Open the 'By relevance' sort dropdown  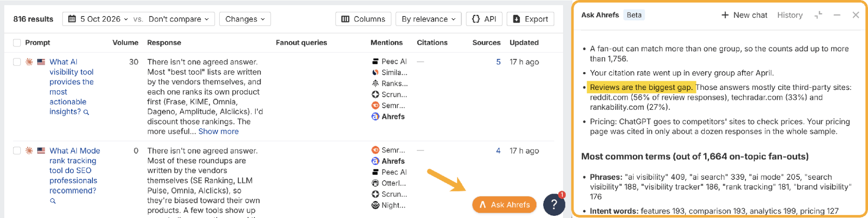tap(428, 19)
